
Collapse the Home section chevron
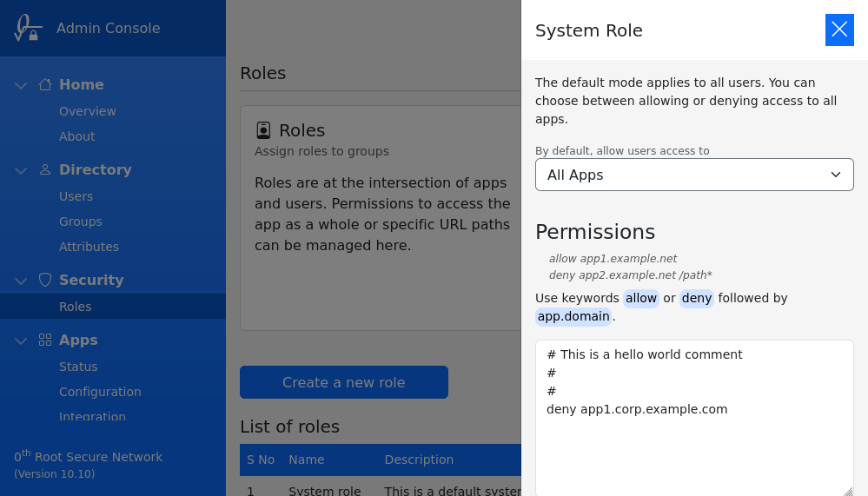coord(21,85)
